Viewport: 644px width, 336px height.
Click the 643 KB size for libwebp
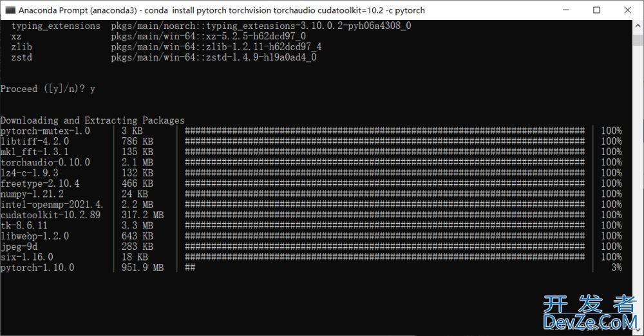[x=137, y=236]
